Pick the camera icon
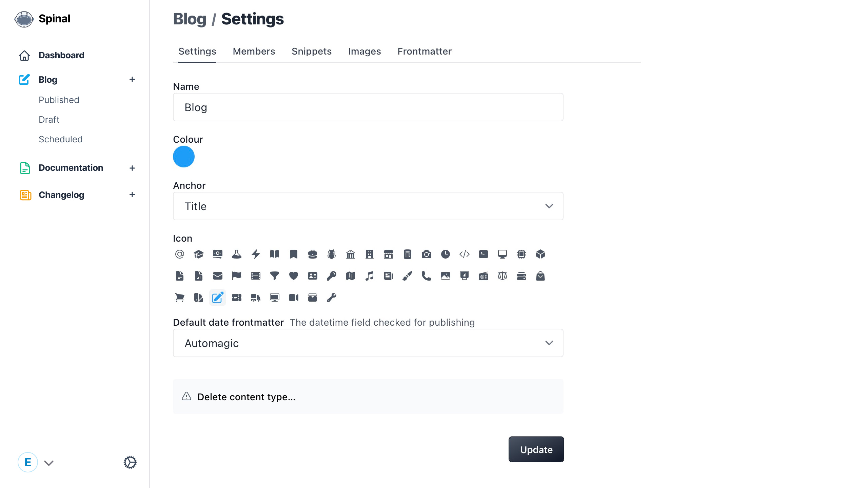 (427, 254)
